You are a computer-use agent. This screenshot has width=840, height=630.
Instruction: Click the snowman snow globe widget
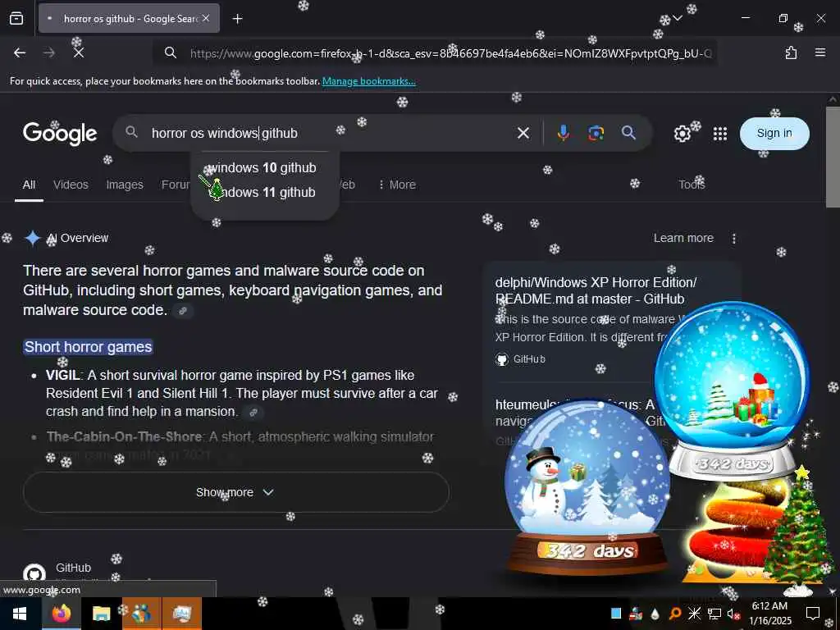pos(587,487)
